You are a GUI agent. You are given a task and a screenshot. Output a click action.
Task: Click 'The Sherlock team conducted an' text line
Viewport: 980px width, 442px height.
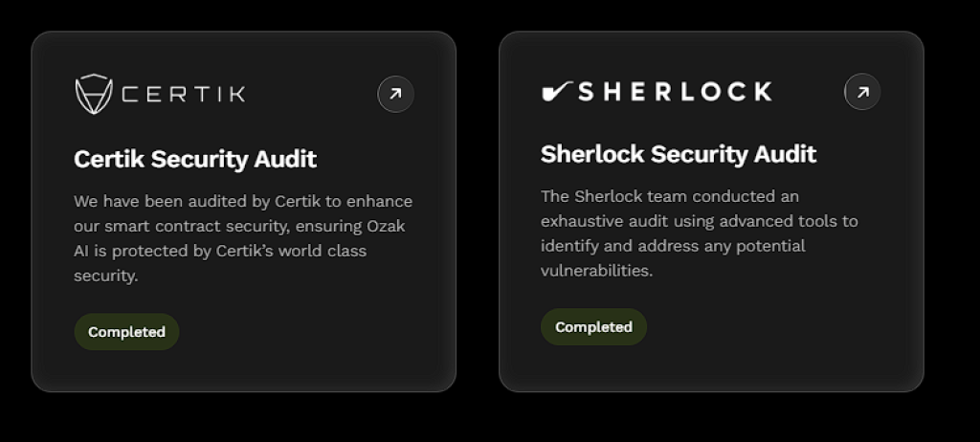click(669, 196)
